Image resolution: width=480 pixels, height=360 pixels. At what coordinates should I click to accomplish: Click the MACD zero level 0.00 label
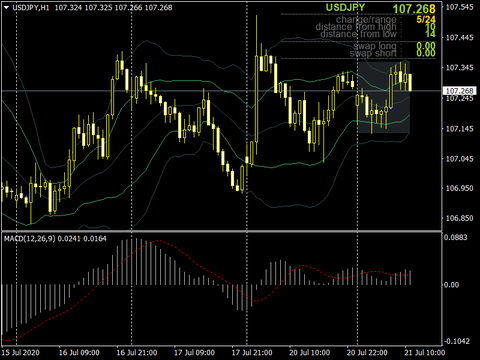tap(451, 285)
